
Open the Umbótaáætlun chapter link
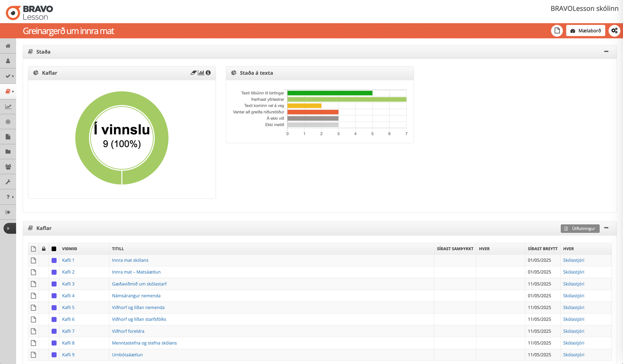(x=127, y=355)
